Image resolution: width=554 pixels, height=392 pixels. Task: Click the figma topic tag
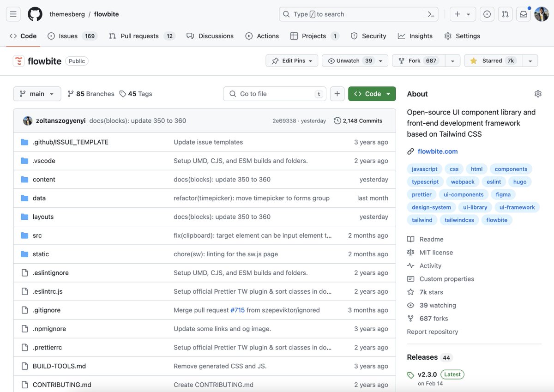coord(503,195)
